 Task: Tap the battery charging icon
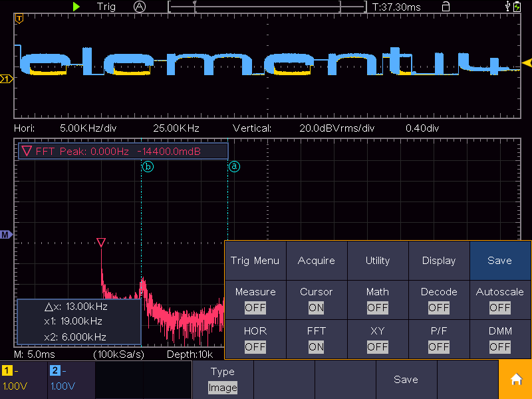coord(517,7)
